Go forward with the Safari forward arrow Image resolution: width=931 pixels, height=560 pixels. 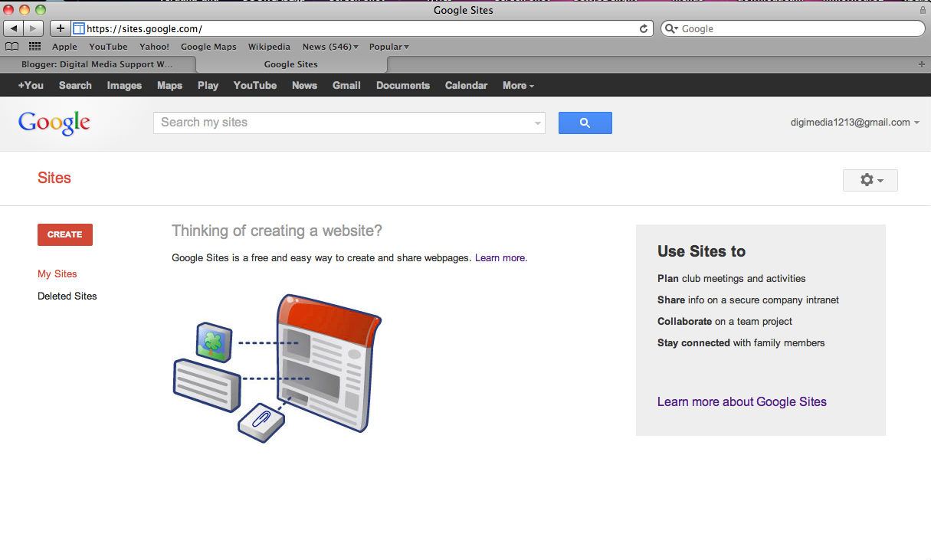pos(34,28)
